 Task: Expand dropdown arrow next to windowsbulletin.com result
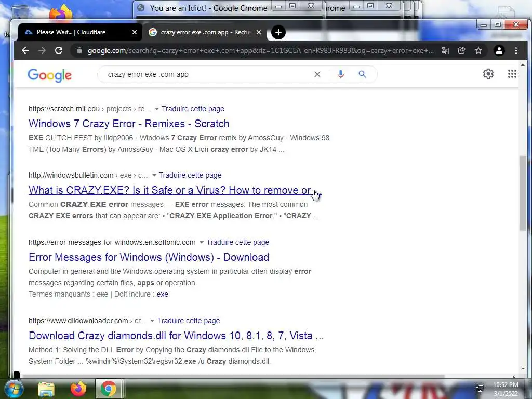pyautogui.click(x=154, y=176)
